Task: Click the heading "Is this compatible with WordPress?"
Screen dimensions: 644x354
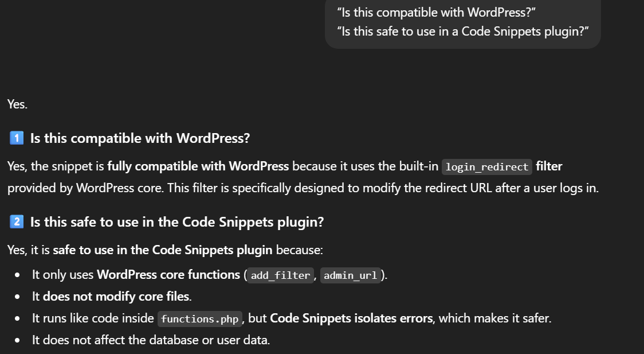Action: (140, 138)
